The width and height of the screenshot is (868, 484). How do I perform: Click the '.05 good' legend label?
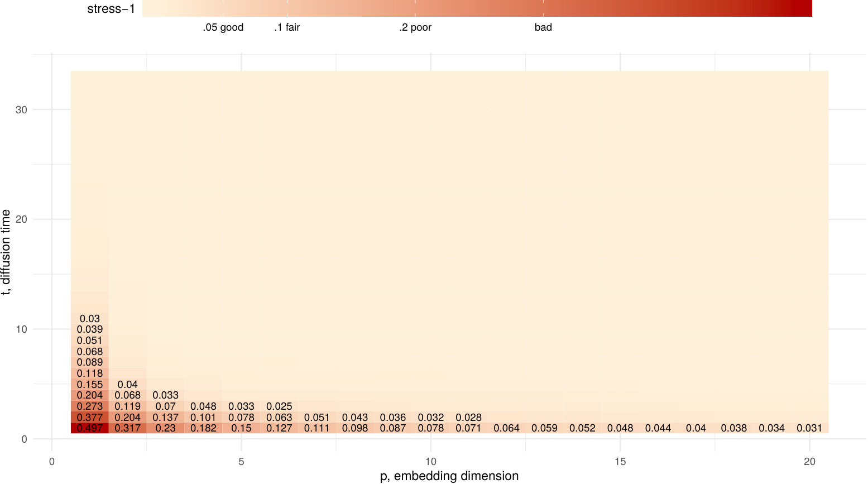click(223, 27)
